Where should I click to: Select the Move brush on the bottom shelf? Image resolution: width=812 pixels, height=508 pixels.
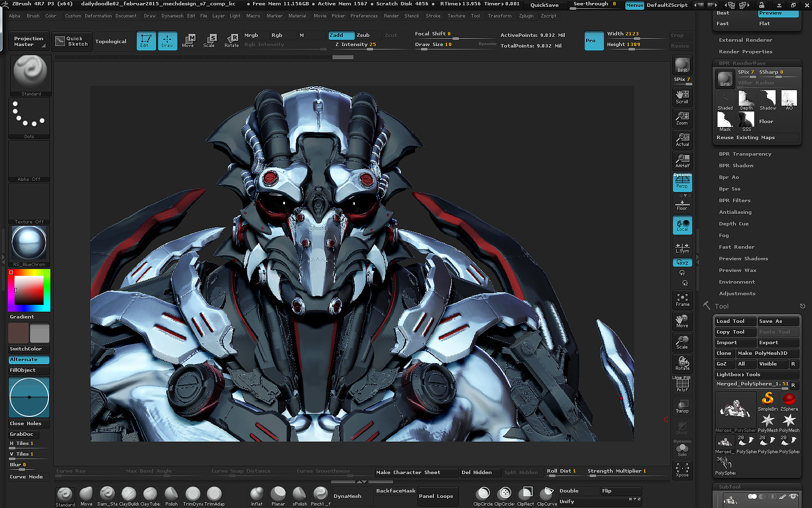[86, 496]
